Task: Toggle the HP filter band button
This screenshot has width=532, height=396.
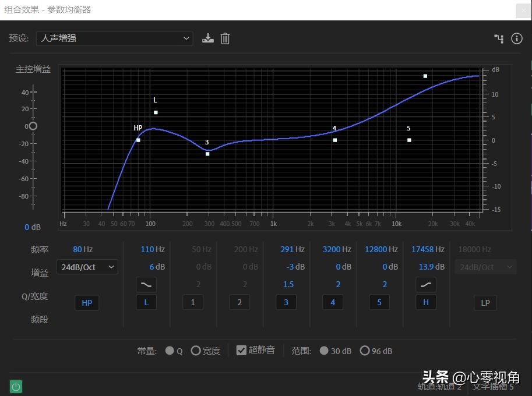Action: pos(87,302)
